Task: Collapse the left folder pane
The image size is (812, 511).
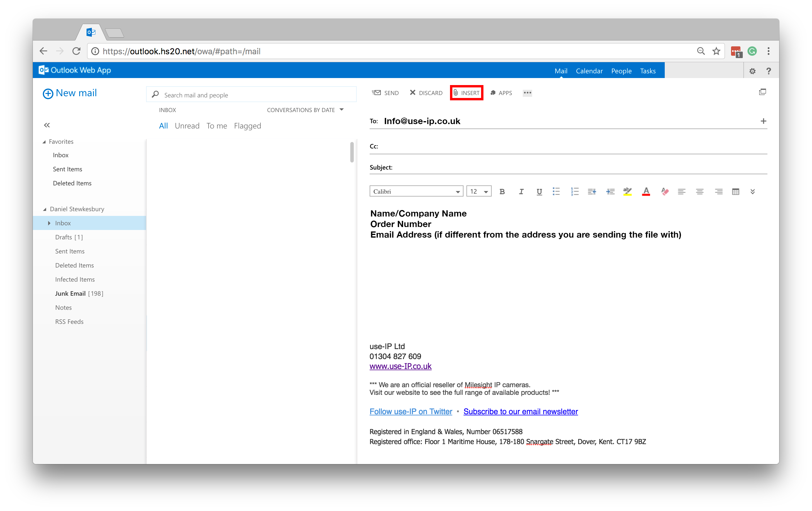Action: pyautogui.click(x=47, y=125)
